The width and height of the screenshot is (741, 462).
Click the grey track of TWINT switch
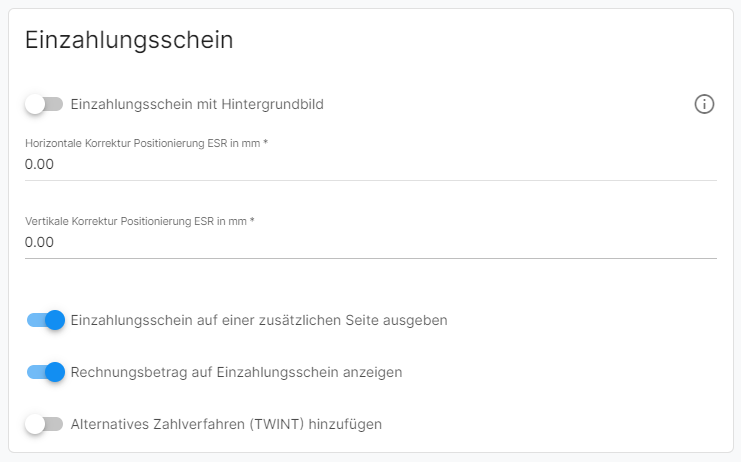click(x=54, y=424)
